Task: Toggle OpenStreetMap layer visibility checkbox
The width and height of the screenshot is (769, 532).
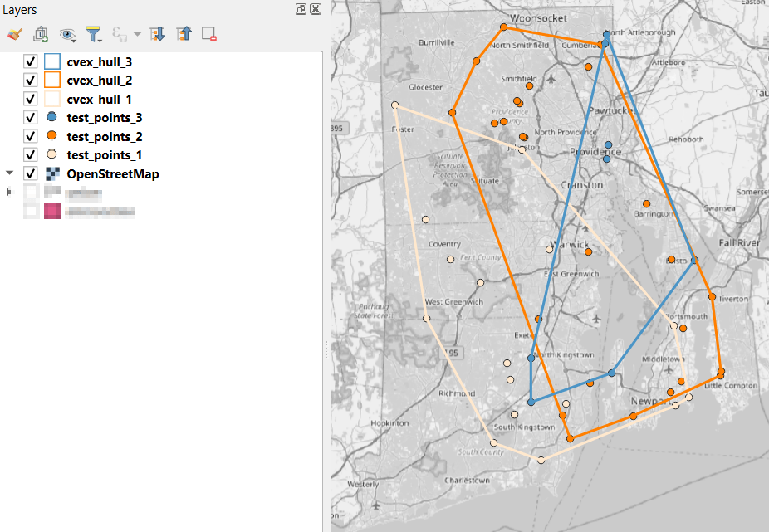Action: click(x=31, y=173)
